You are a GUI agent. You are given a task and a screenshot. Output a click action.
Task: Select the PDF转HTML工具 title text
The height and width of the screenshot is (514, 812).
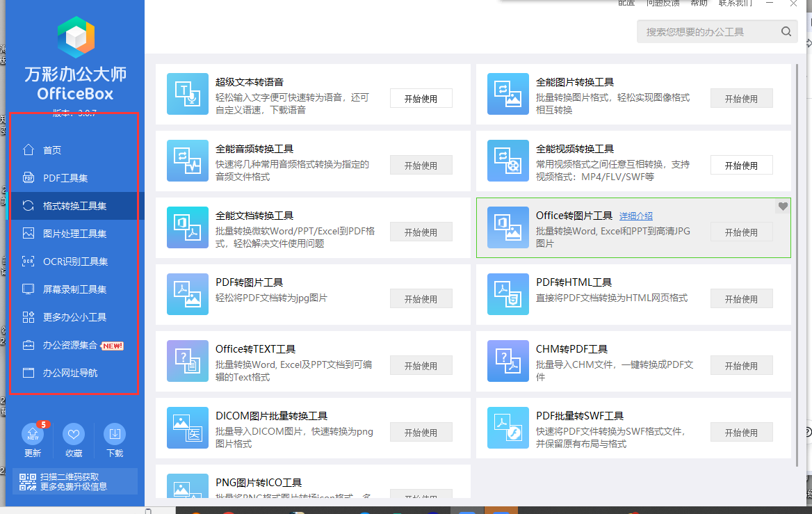574,282
